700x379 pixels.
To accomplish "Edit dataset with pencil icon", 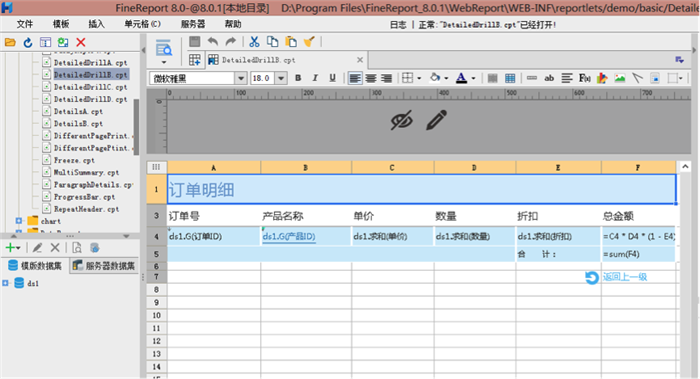I will click(x=38, y=247).
